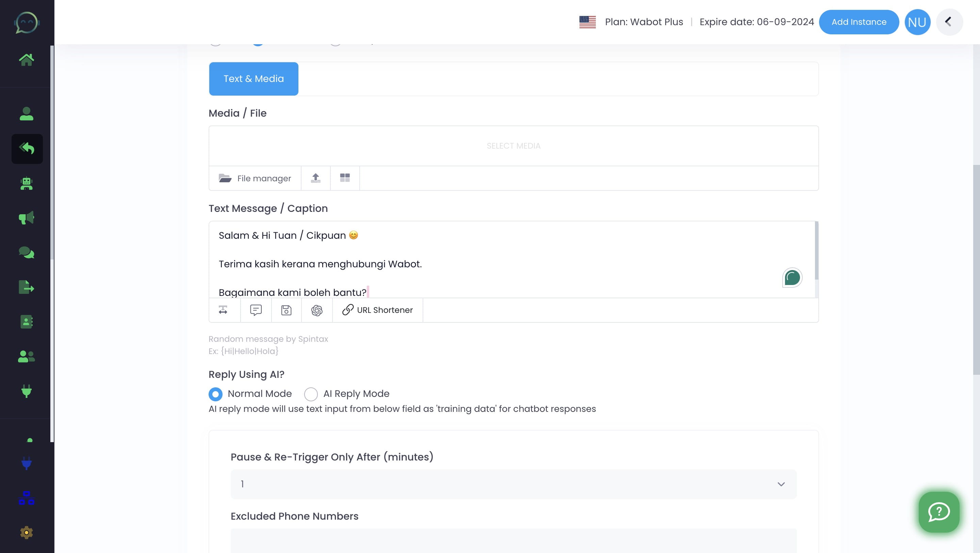Open the language selector flag
980x553 pixels.
click(x=587, y=22)
